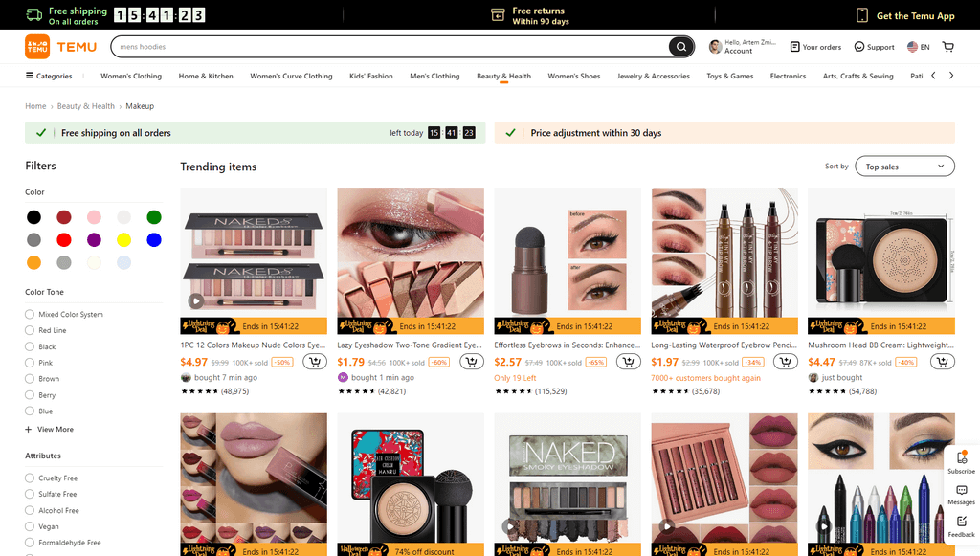Filter by orange color swatch
Image resolution: width=980 pixels, height=556 pixels.
tap(33, 262)
